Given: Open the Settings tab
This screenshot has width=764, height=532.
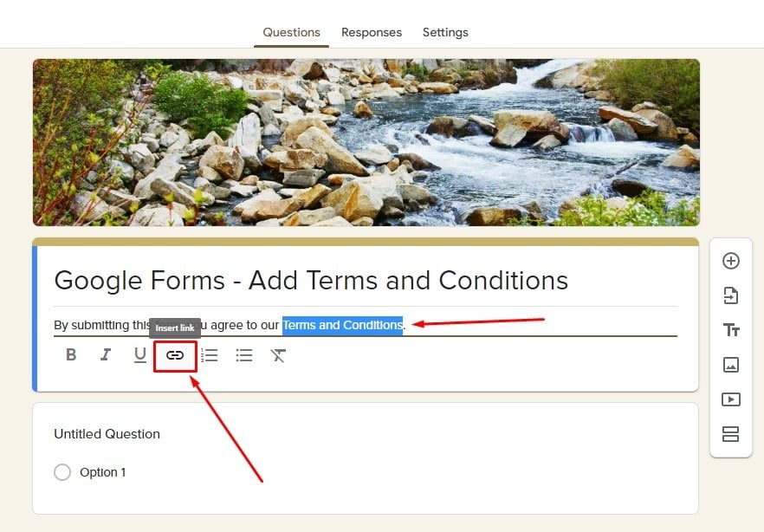Looking at the screenshot, I should click(445, 32).
